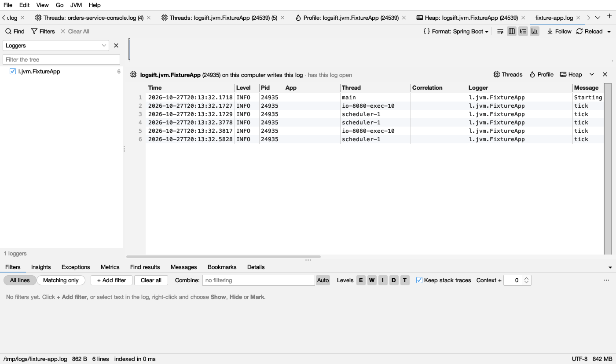The image size is (616, 364).
Task: Add a new tab with plus icon
Action: point(609,17)
